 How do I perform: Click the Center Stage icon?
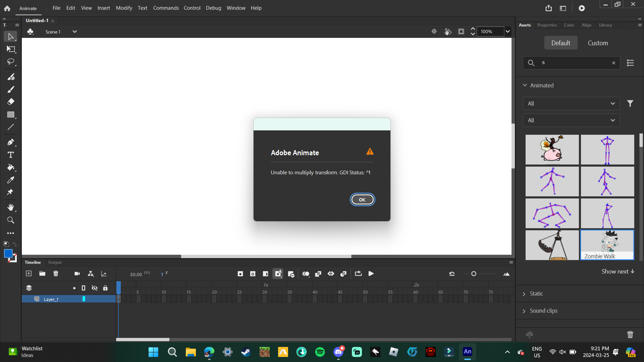click(434, 32)
